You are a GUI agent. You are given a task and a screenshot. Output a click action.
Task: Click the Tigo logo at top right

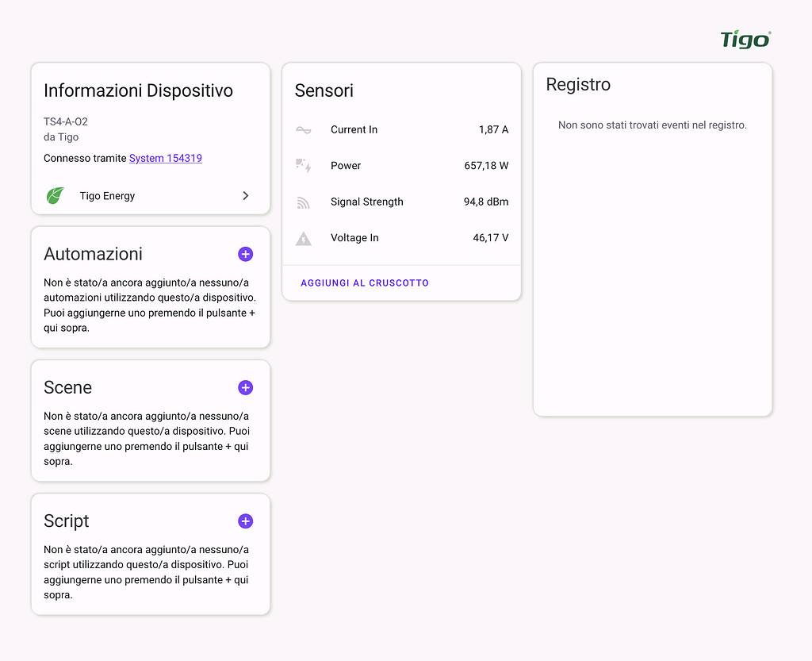click(744, 38)
